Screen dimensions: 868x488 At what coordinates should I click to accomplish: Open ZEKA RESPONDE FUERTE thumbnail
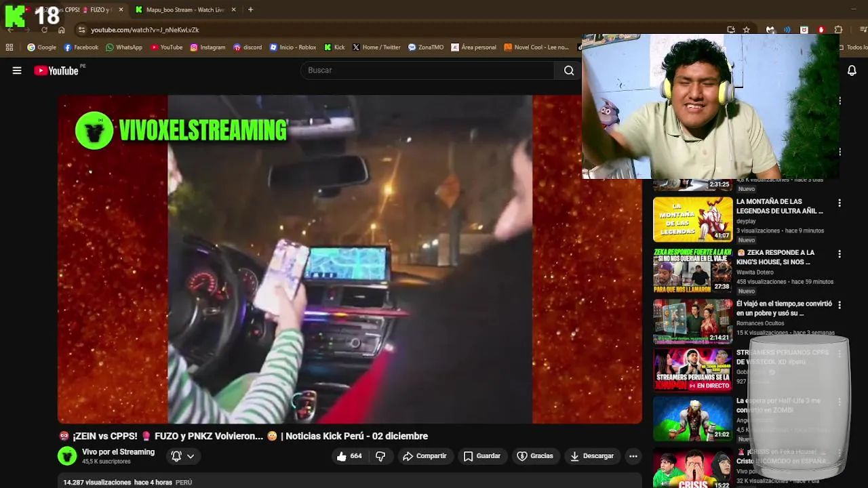tap(692, 270)
